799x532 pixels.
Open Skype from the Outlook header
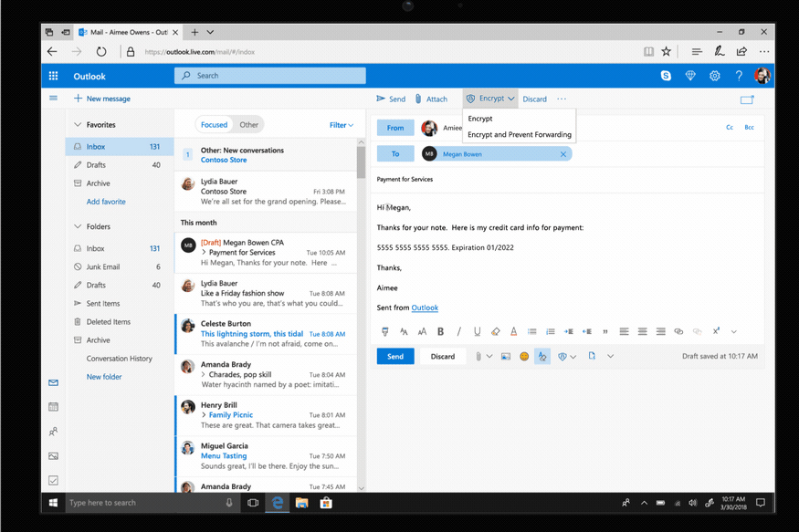coord(666,76)
